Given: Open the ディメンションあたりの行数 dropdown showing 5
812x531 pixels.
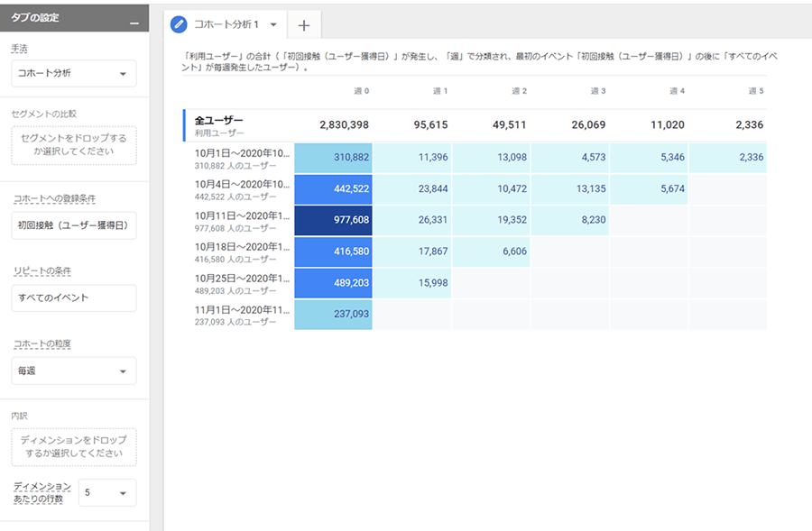Looking at the screenshot, I should click(x=107, y=492).
